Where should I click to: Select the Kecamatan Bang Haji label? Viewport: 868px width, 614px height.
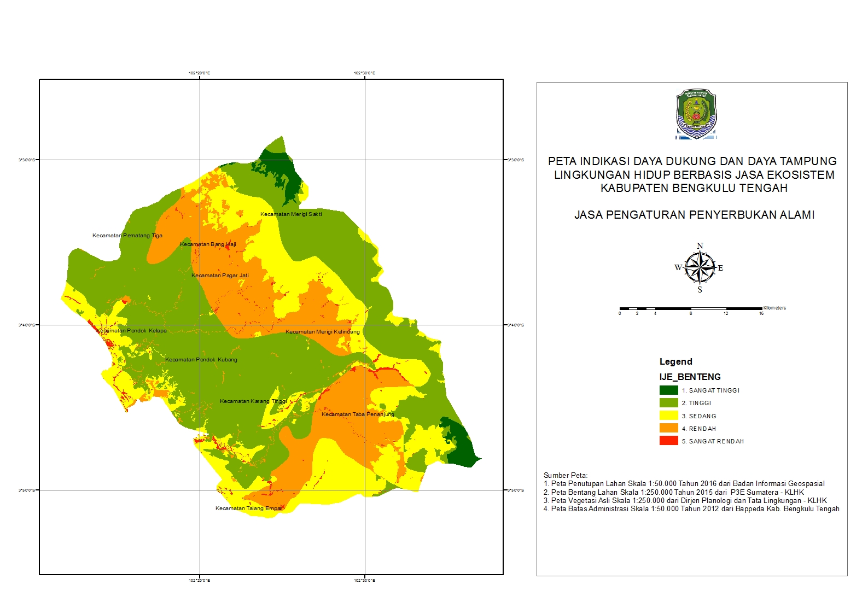tap(208, 244)
